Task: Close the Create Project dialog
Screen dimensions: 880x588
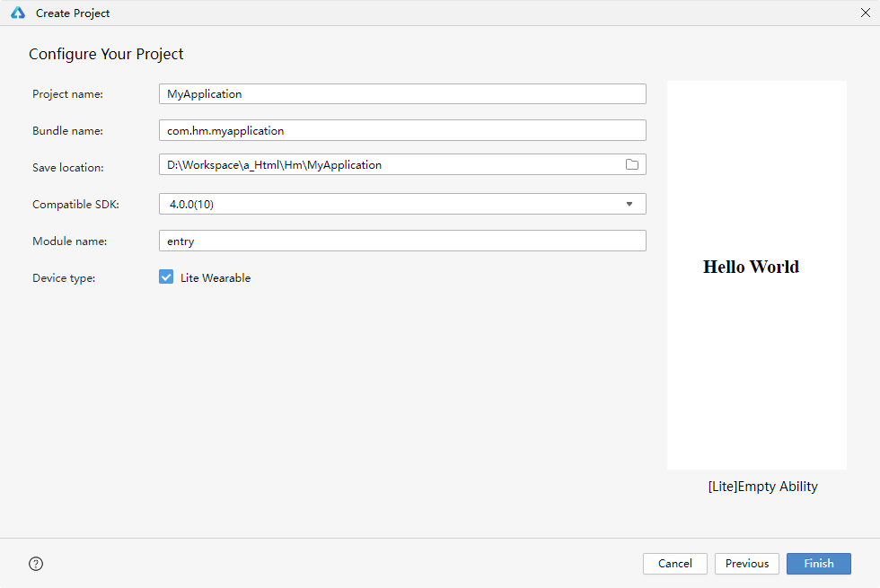Action: pyautogui.click(x=865, y=13)
